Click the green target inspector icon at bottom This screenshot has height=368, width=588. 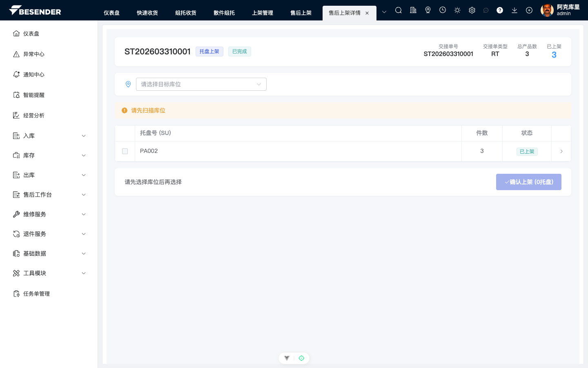point(301,358)
